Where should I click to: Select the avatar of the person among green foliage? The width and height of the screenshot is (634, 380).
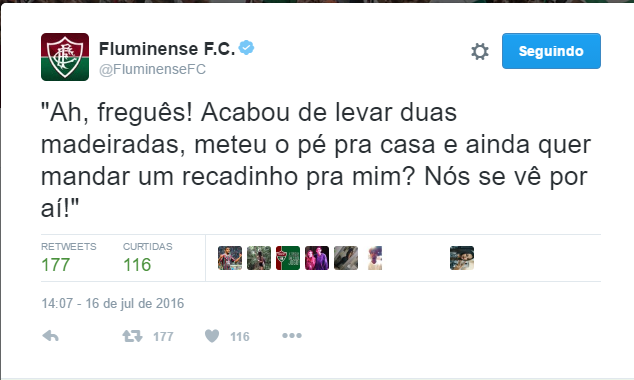[x=259, y=258]
